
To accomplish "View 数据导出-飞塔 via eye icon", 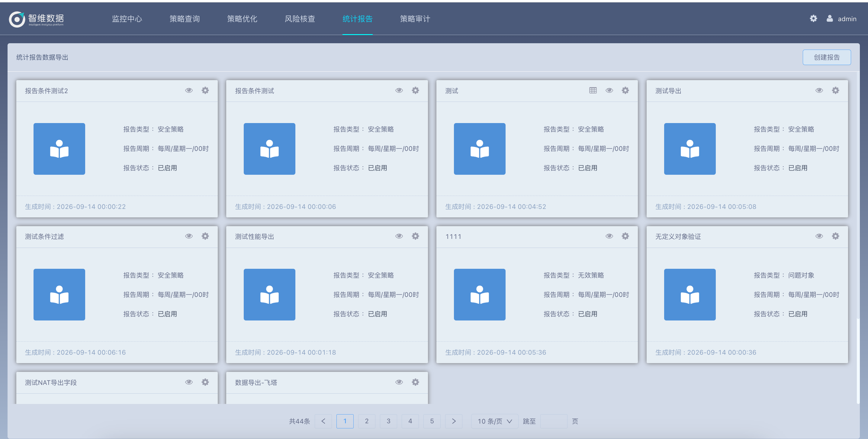I will point(399,382).
